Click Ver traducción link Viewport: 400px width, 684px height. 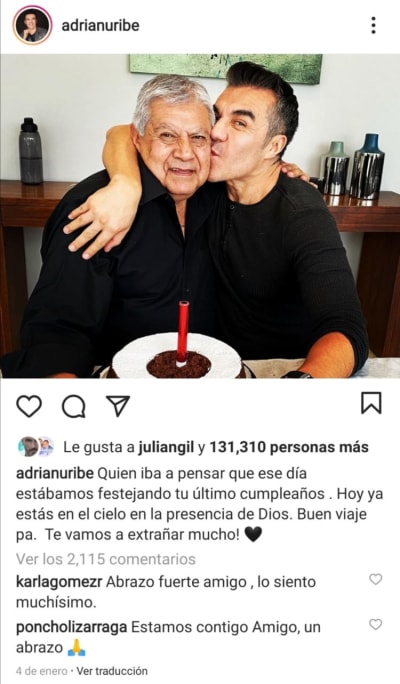pos(112,670)
